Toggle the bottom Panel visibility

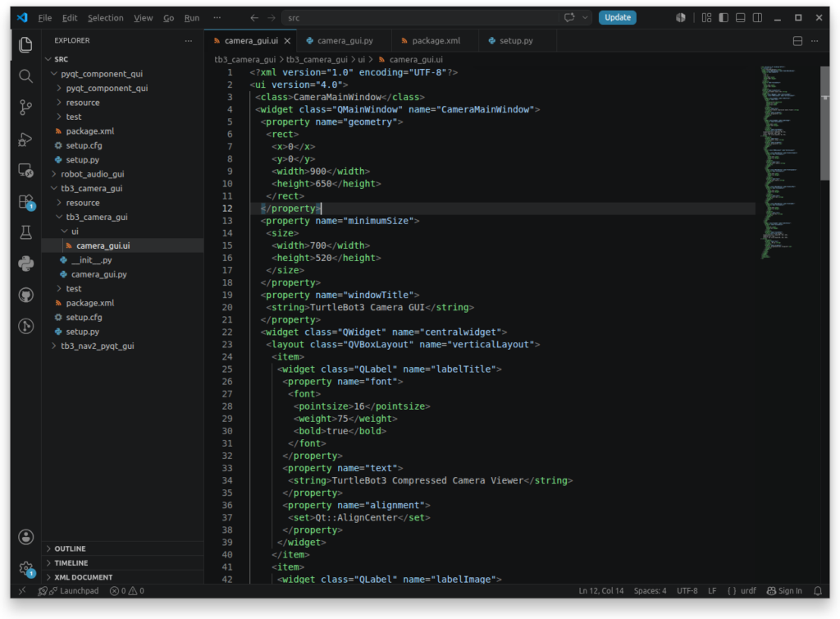coord(741,18)
